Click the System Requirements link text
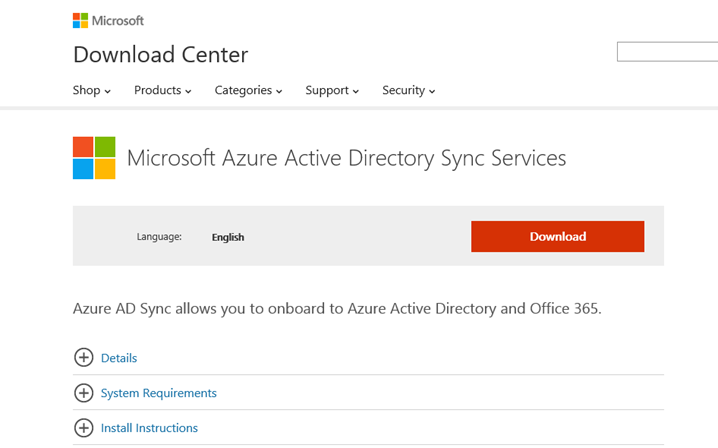The width and height of the screenshot is (718, 448). pyautogui.click(x=159, y=393)
